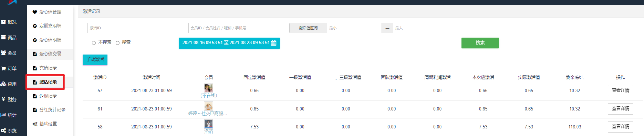Viewport: 644px width, 136px height.
Task: Click the 激活记录 page title
Action: coord(92,11)
